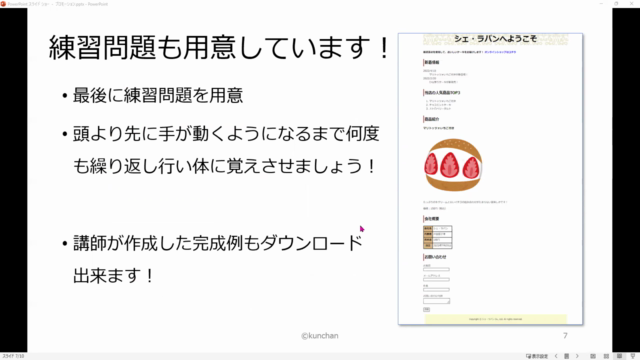The height and width of the screenshot is (360, 640).
Task: Click the bullet 講師が作成した完成例もダウンロード
Action: pyautogui.click(x=218, y=243)
